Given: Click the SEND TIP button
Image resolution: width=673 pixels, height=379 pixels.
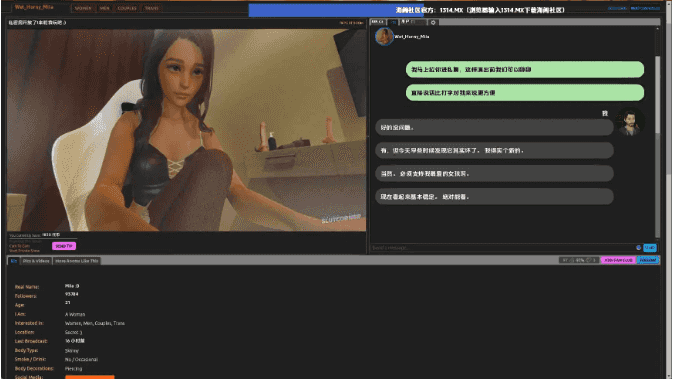Looking at the screenshot, I should (64, 246).
